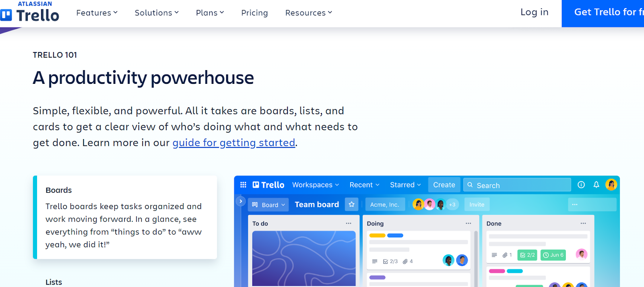This screenshot has height=287, width=644.
Task: Star the Team board
Action: pos(351,204)
